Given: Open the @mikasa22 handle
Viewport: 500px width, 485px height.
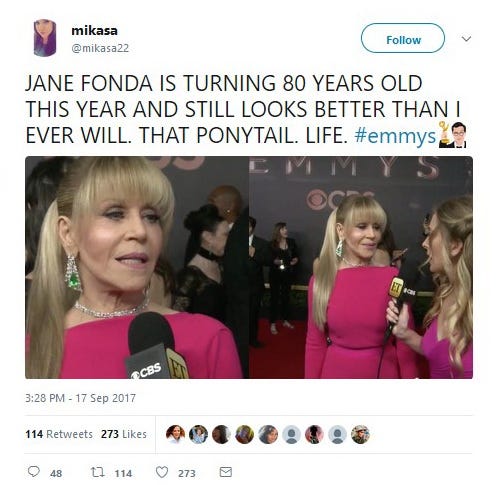Looking at the screenshot, I should tap(100, 49).
